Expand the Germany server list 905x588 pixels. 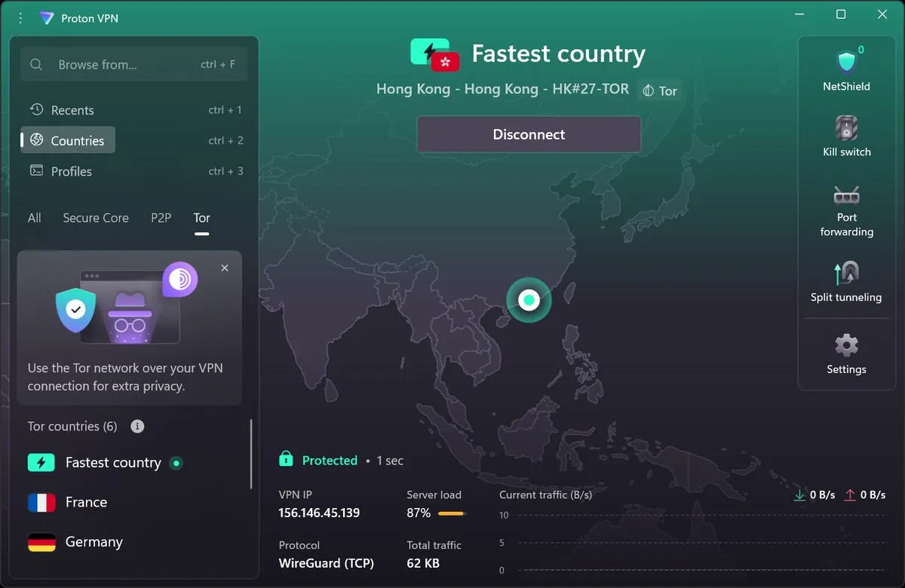point(93,542)
